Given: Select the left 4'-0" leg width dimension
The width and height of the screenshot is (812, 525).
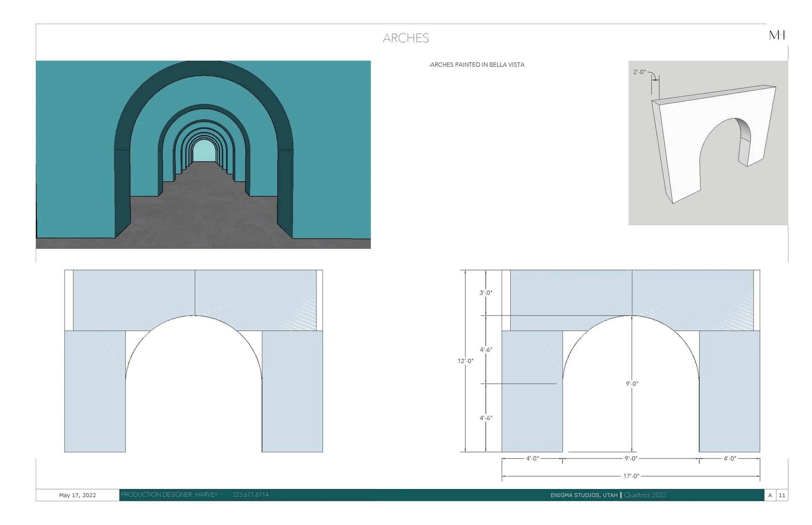Looking at the screenshot, I should click(x=532, y=458).
